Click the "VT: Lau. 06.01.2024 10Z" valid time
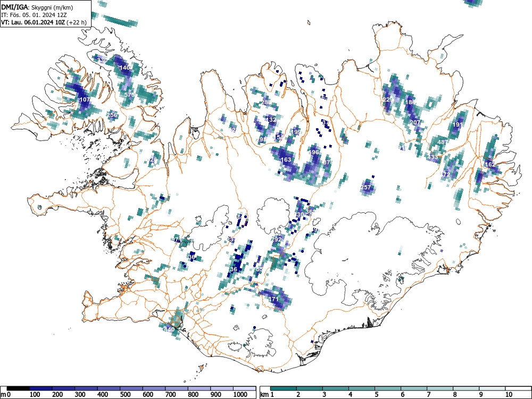532x399 pixels. pos(33,22)
